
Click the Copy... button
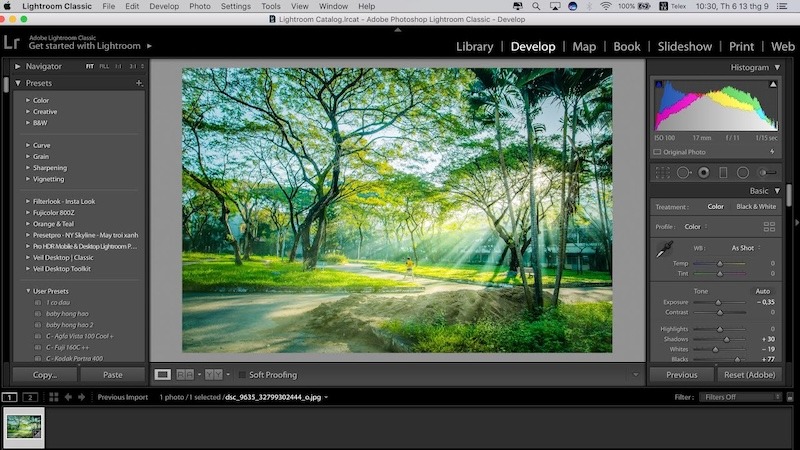tap(45, 374)
